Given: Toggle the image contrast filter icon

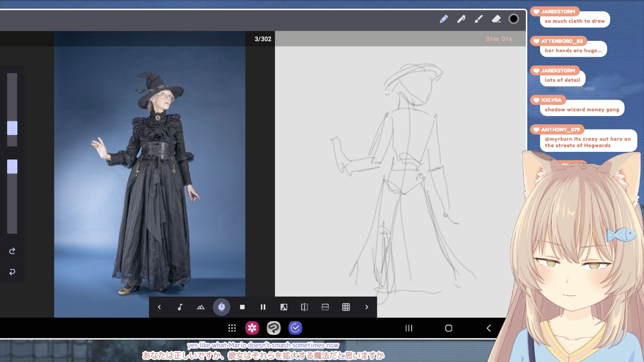Looking at the screenshot, I should 284,307.
